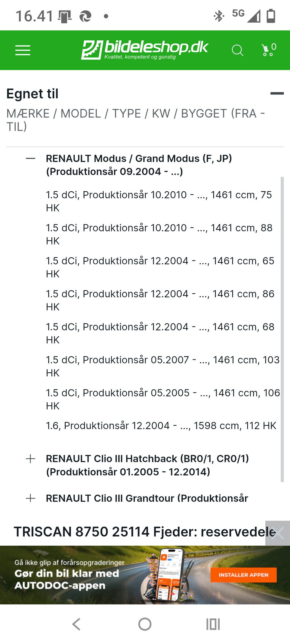Open the search magnifier icon

[x=237, y=50]
